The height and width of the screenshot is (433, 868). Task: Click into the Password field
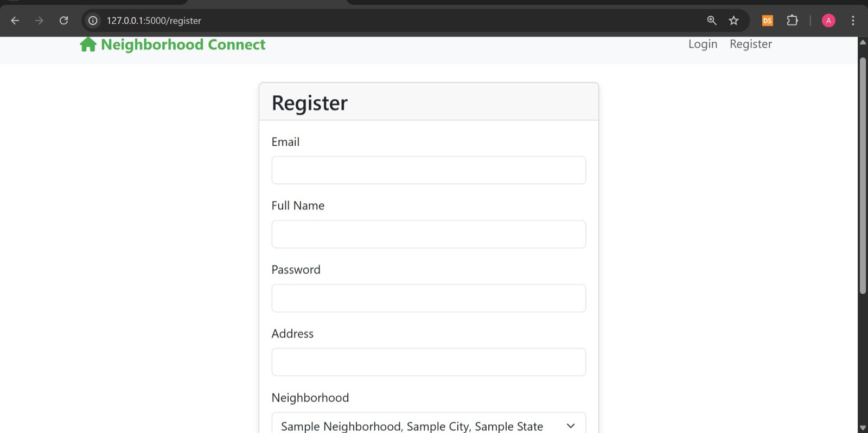tap(429, 298)
